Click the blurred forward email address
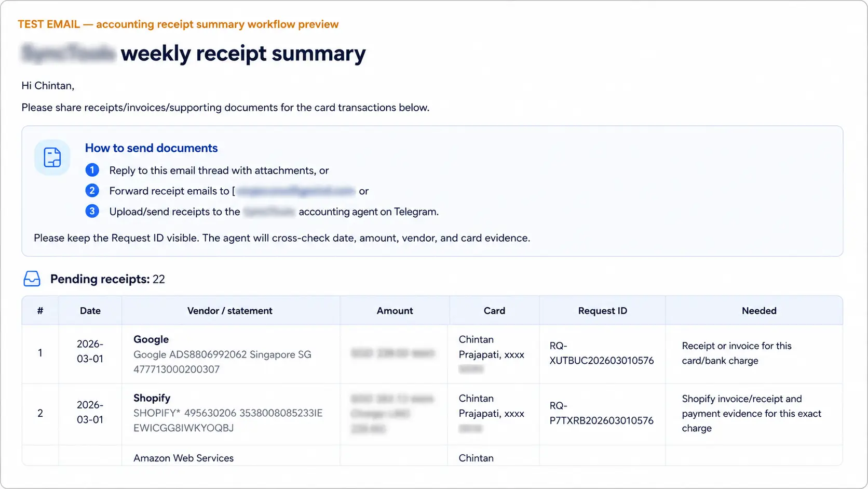 point(296,191)
